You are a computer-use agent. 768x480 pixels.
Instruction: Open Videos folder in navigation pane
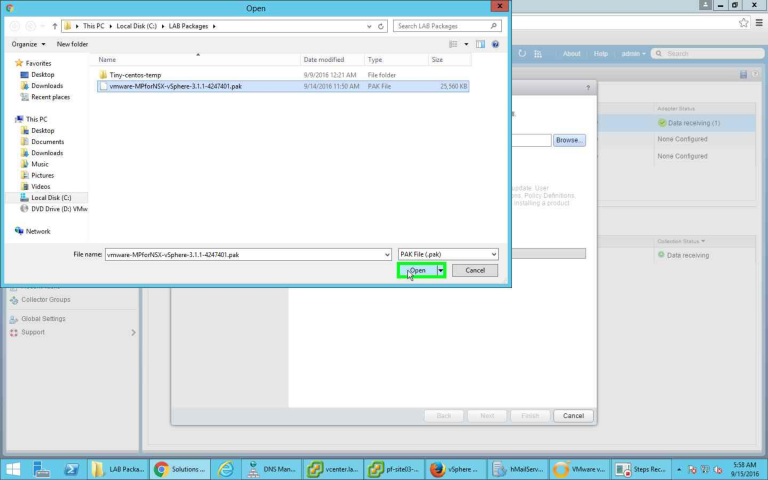click(x=40, y=187)
